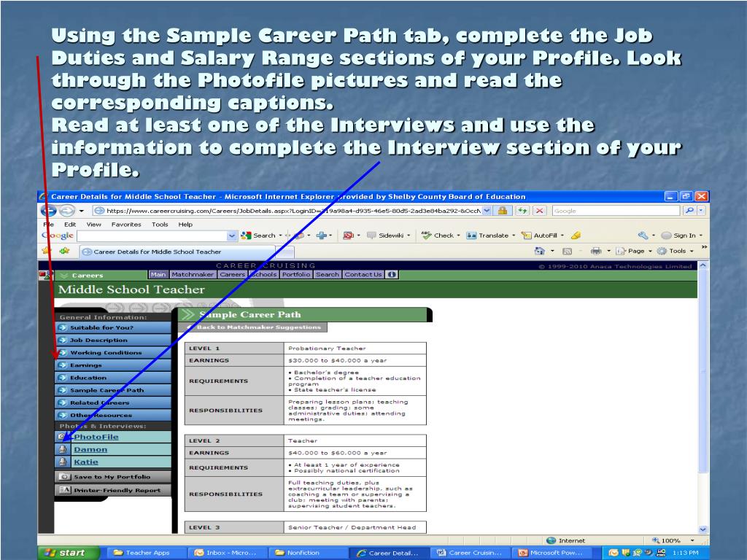Click the page scrollbar down arrow
747x560 pixels.
point(703,529)
